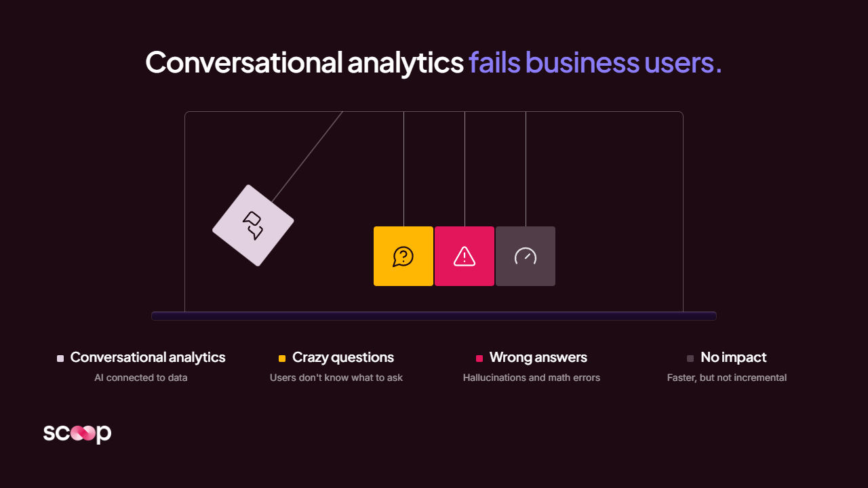Click the white 'Conversational analytics' headline text
The height and width of the screenshot is (488, 868).
[x=304, y=62]
